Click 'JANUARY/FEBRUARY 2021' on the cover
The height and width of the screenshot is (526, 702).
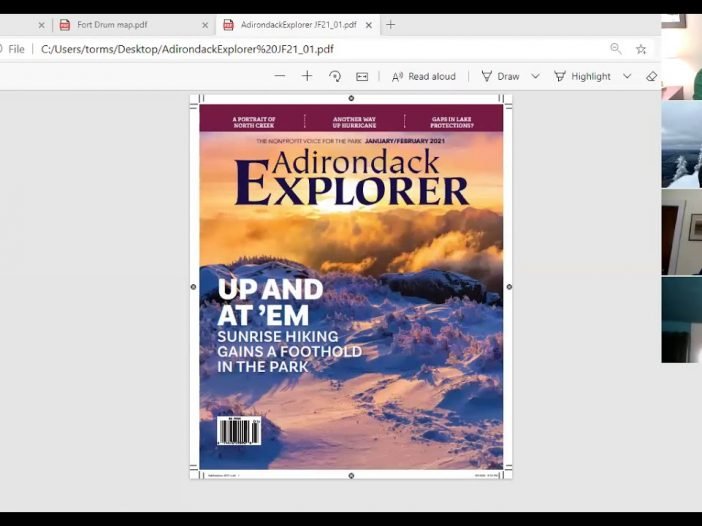405,141
